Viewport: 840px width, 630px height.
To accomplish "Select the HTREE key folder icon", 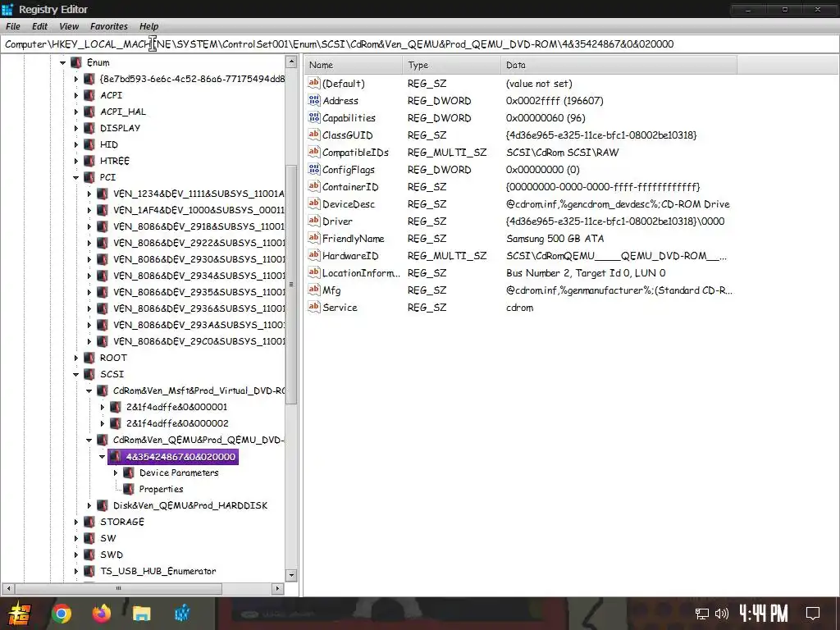I will point(89,161).
